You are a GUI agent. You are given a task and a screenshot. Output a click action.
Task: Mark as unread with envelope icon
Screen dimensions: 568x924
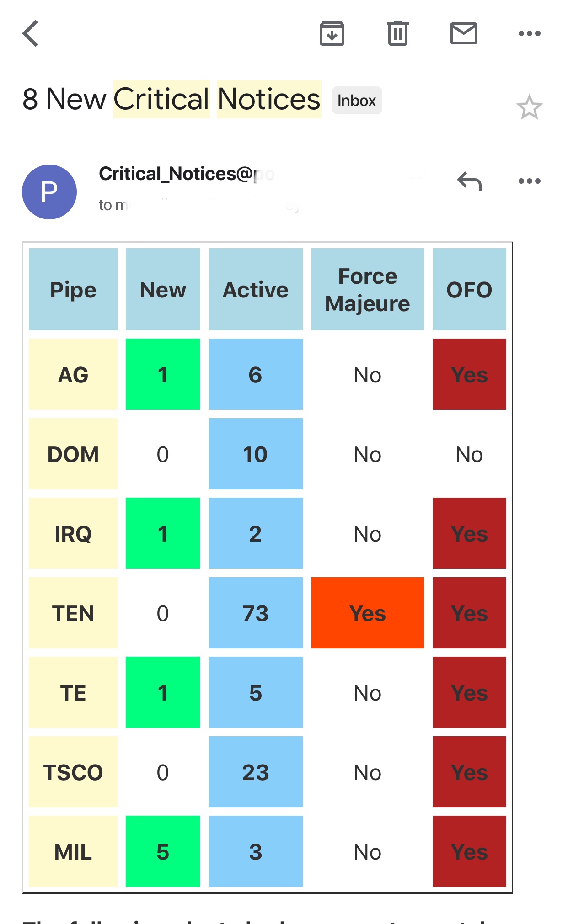pyautogui.click(x=464, y=33)
